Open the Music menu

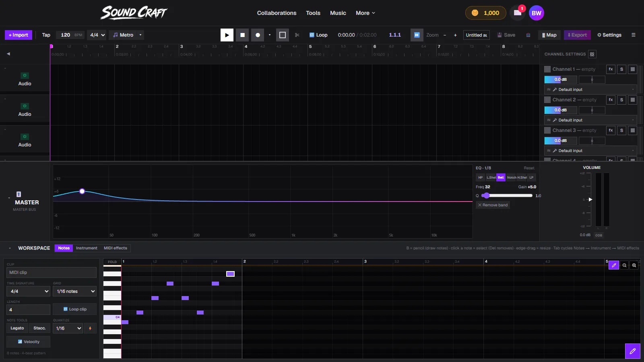coord(338,13)
